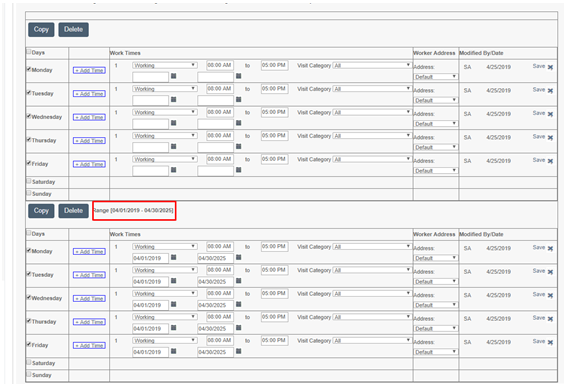Enable the Saturday checkbox in top schedule

coord(29,181)
